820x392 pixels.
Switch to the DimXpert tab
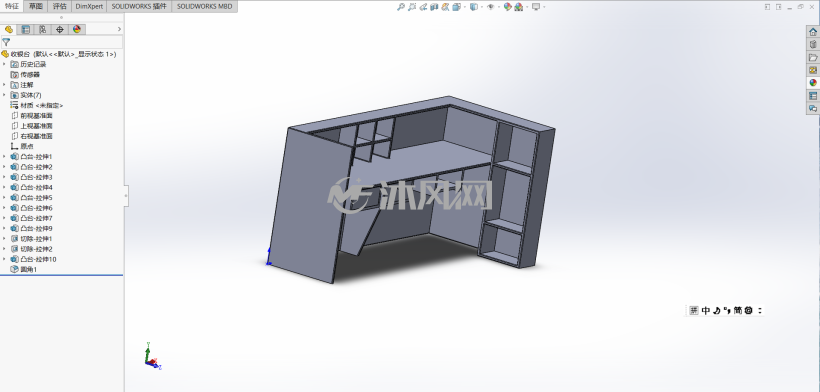coord(89,6)
